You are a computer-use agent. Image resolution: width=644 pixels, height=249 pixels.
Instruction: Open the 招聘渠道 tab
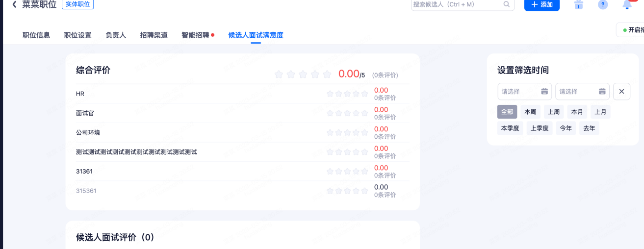(x=154, y=35)
